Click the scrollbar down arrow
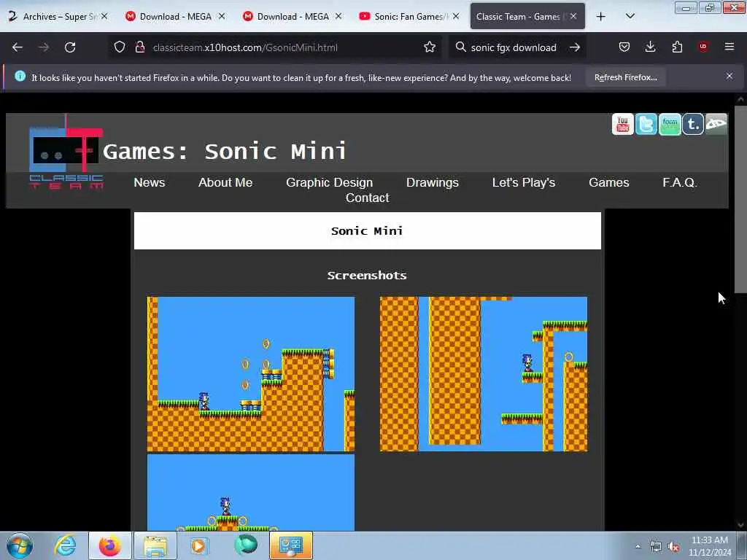The image size is (747, 560). point(740,525)
